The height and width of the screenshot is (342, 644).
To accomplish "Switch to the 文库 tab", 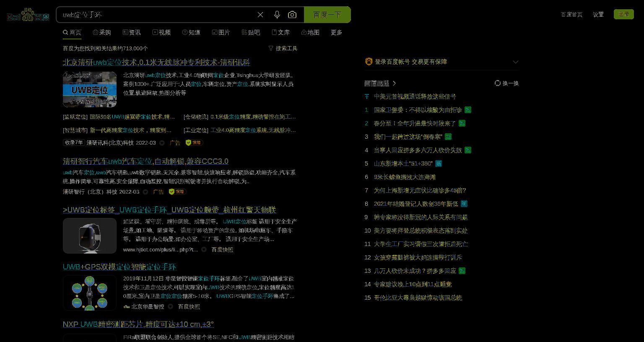I will click(280, 32).
